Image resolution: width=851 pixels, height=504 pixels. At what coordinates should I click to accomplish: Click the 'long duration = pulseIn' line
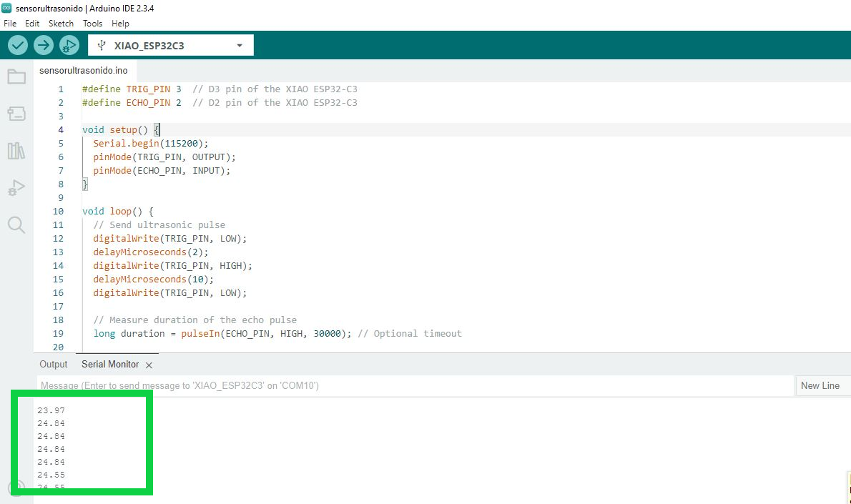(x=277, y=333)
